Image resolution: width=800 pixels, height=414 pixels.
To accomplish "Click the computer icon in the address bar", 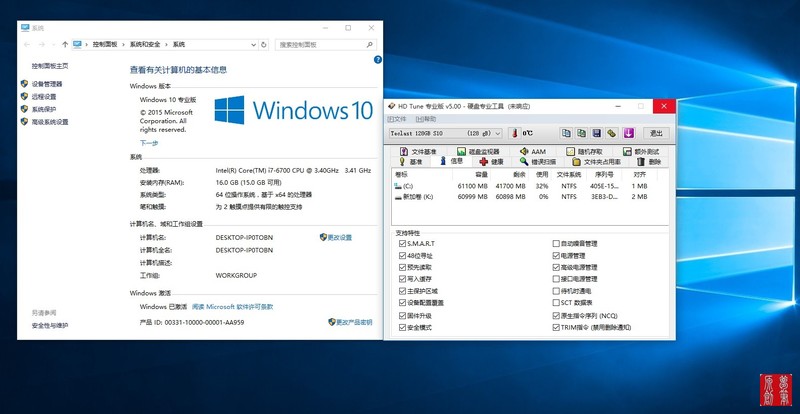I will point(77,44).
